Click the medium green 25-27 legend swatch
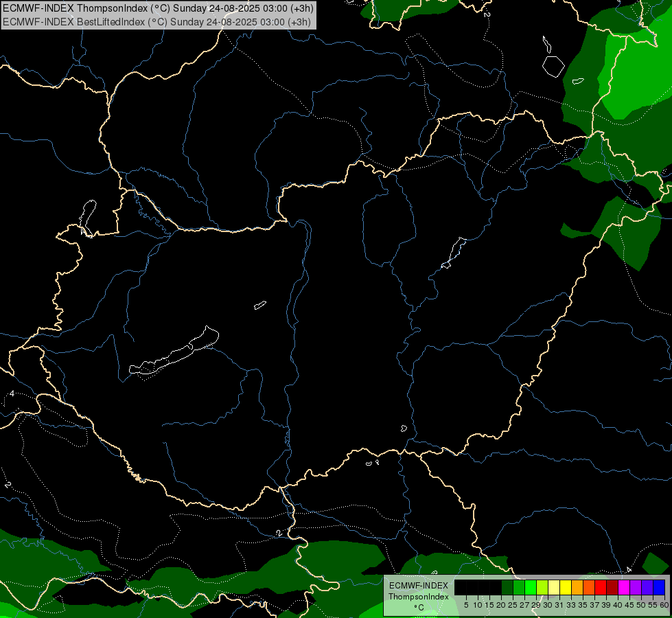The height and width of the screenshot is (618, 672). click(x=519, y=587)
